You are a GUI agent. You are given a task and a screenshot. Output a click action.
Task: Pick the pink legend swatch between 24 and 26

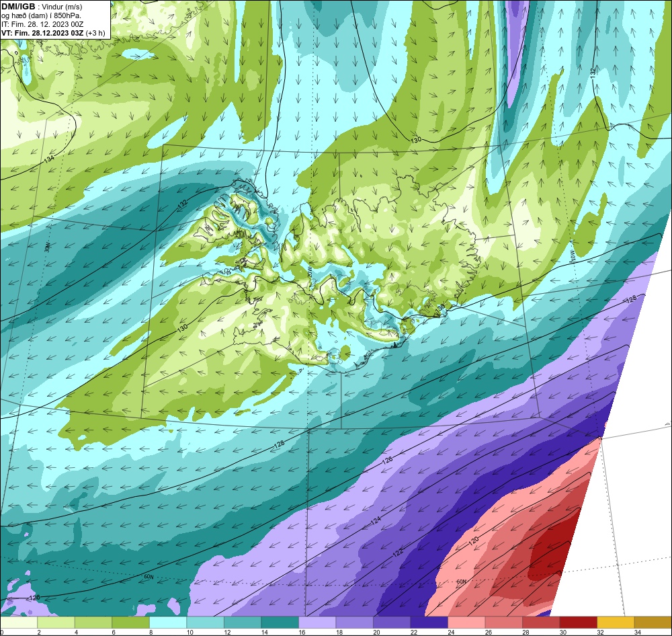pos(466,623)
